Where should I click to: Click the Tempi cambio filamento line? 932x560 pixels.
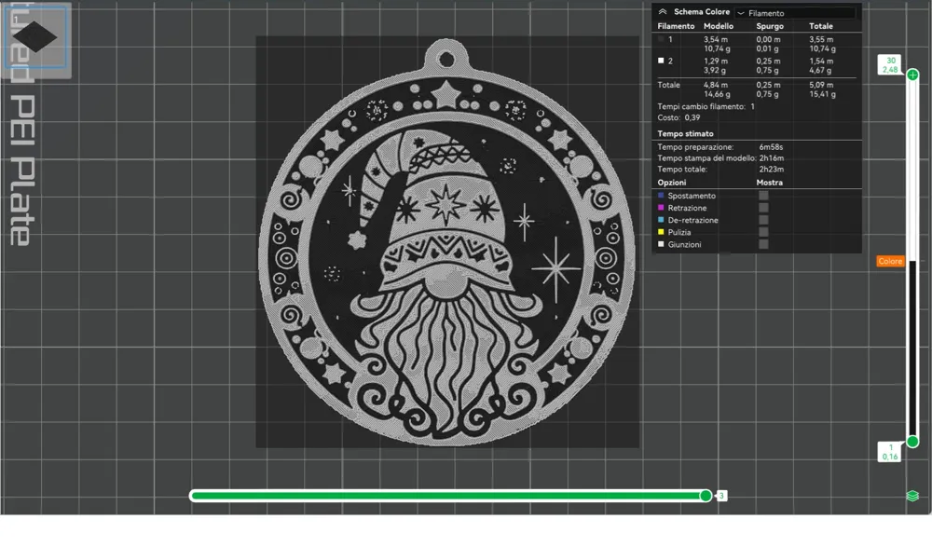(706, 106)
